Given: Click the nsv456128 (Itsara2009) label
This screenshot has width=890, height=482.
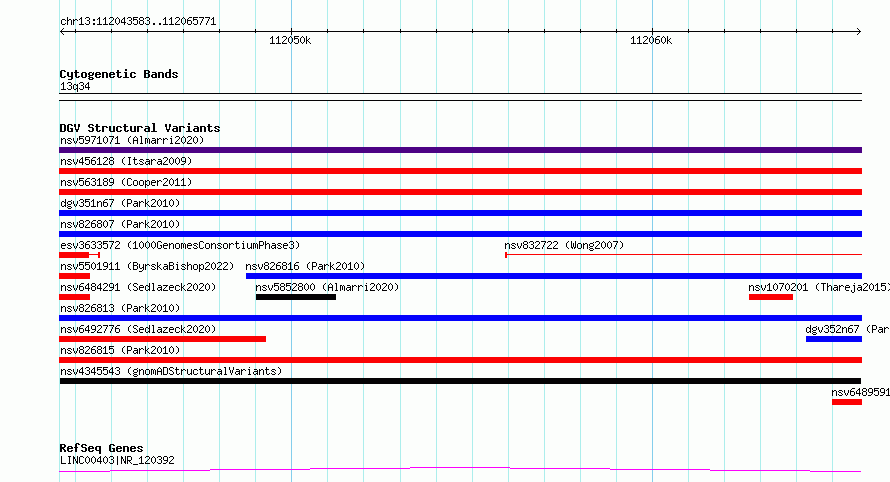Looking at the screenshot, I should (x=126, y=161).
